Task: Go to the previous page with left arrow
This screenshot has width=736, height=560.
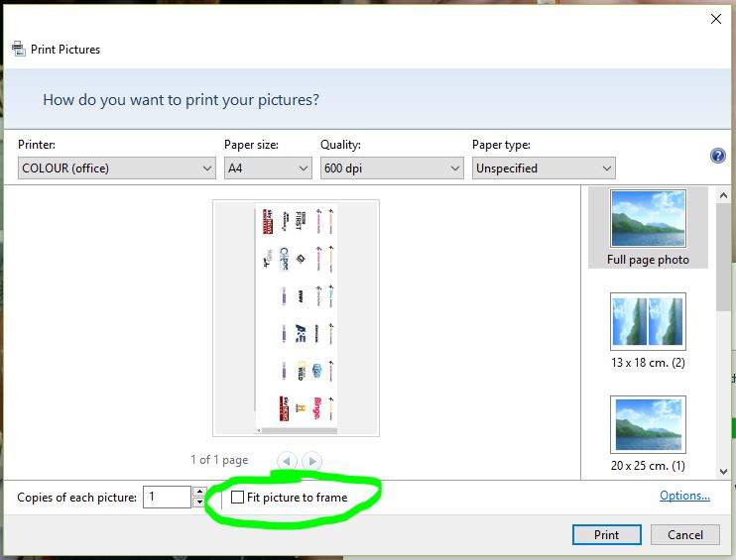Action: (x=287, y=461)
